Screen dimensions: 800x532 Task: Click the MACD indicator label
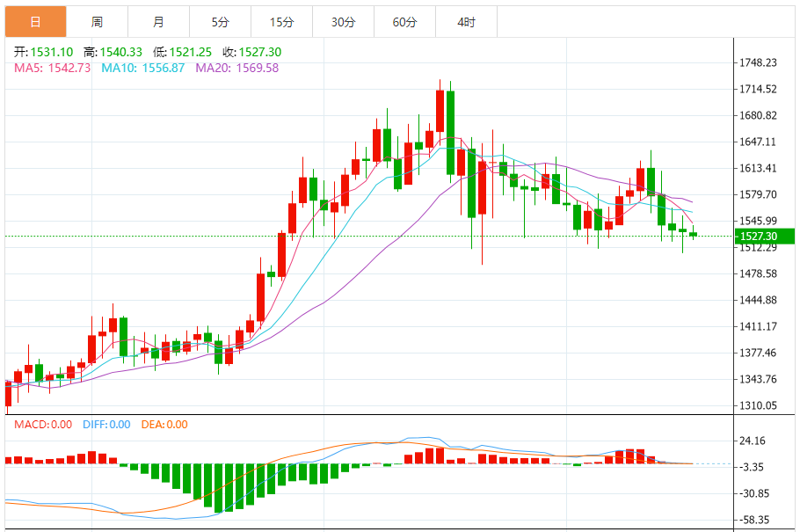click(43, 424)
